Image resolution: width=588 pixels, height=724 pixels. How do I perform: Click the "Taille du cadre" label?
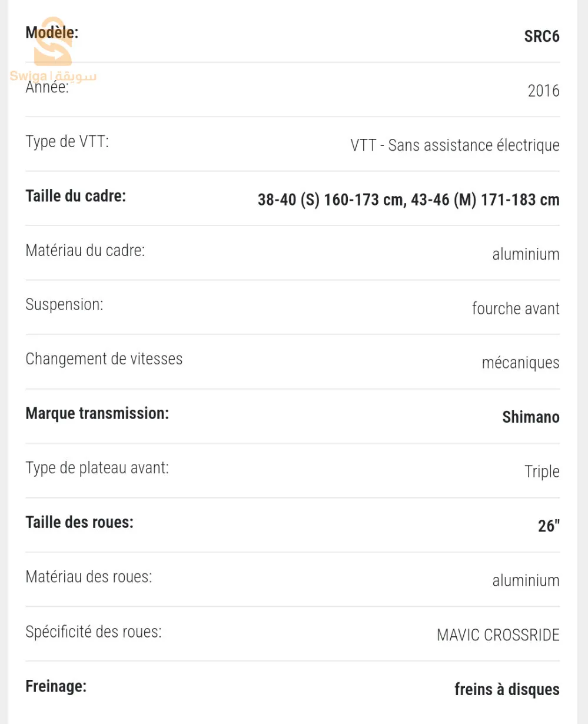75,196
